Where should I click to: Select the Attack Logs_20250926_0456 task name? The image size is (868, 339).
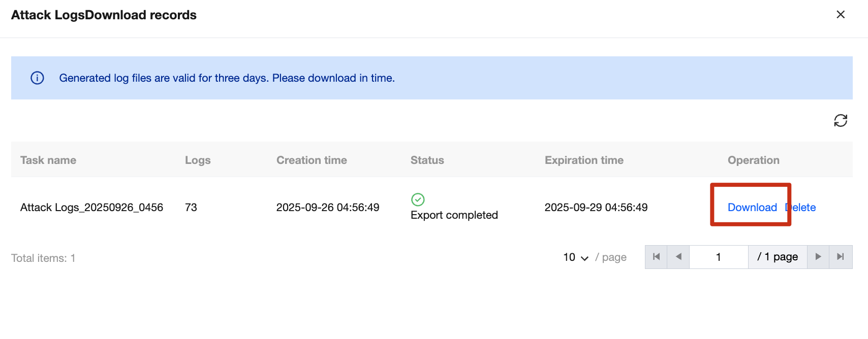tap(91, 207)
